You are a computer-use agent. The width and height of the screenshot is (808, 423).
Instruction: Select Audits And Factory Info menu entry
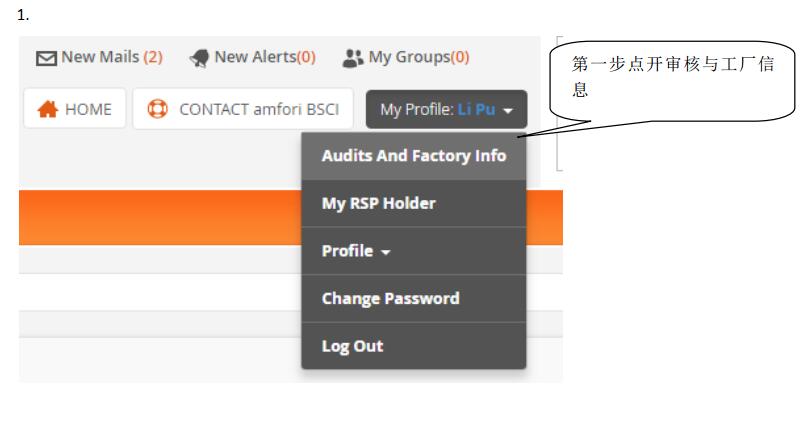(414, 156)
